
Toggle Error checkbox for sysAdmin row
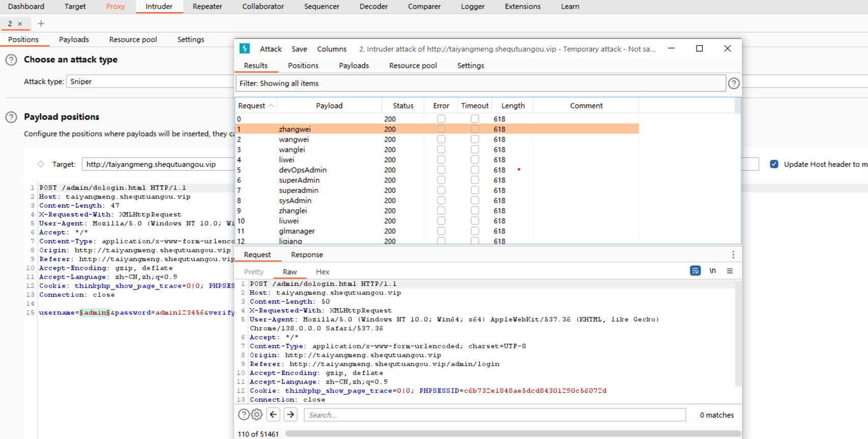pos(441,200)
